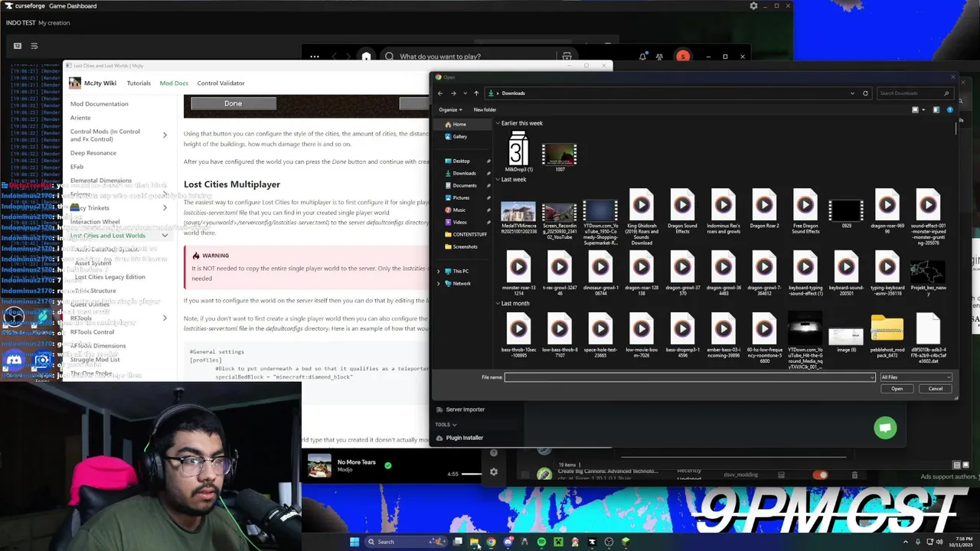Open Deep Resonance in the wiki sidebar
This screenshot has height=551, width=980.
click(x=93, y=153)
